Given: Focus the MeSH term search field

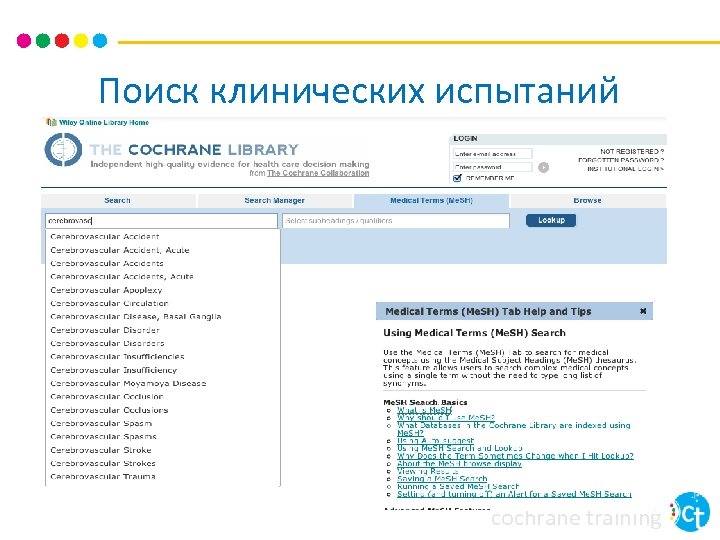Looking at the screenshot, I should tap(162, 221).
